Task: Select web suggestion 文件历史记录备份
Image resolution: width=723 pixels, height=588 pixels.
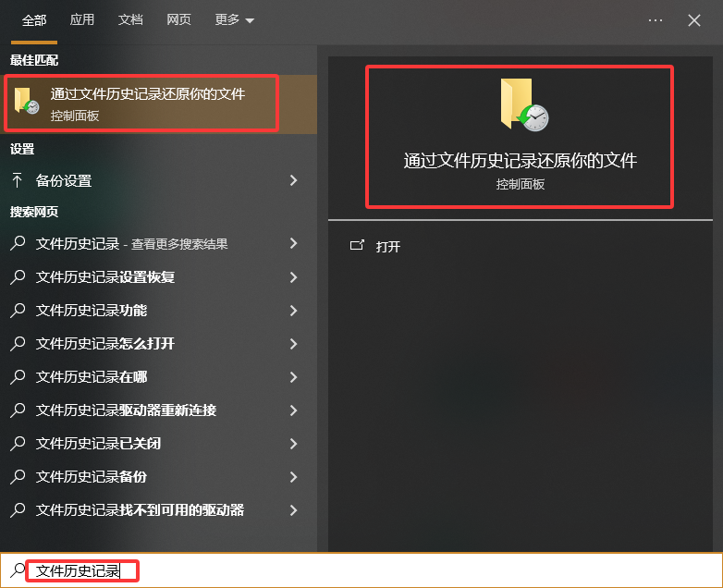Action: click(159, 476)
